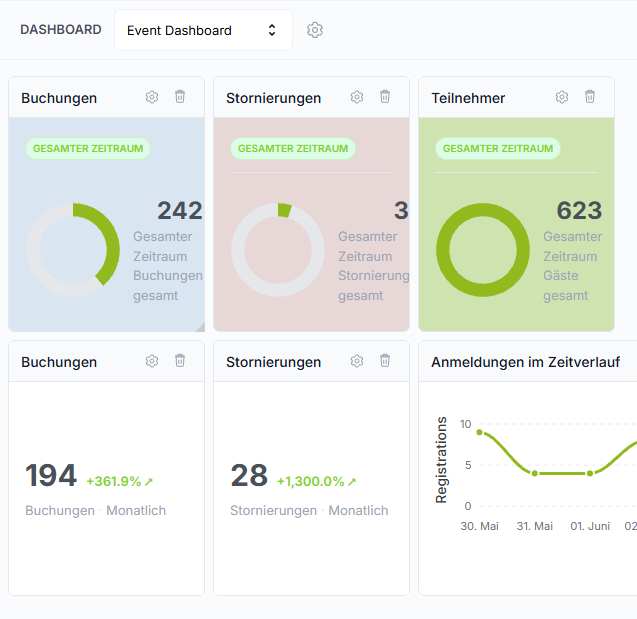Open settings of the top Stornierungen donut widget

[357, 97]
